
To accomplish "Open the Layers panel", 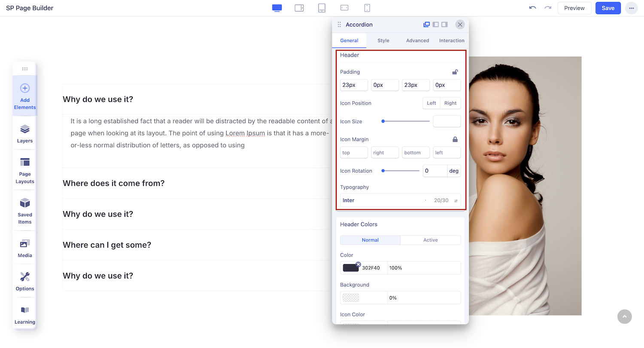I will pos(25,133).
